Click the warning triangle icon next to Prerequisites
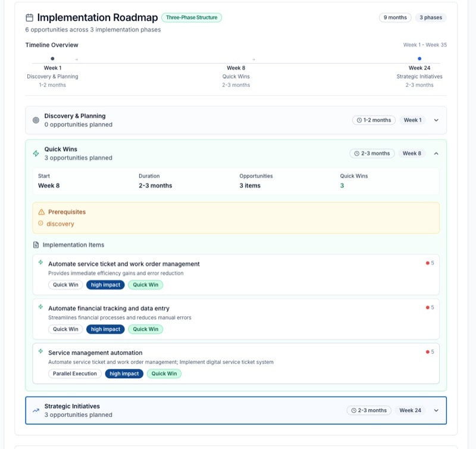Screen dimensions: 476x449 (41, 212)
